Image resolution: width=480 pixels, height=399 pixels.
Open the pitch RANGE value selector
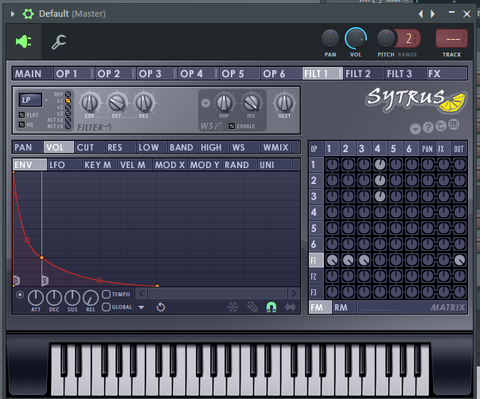coord(410,39)
